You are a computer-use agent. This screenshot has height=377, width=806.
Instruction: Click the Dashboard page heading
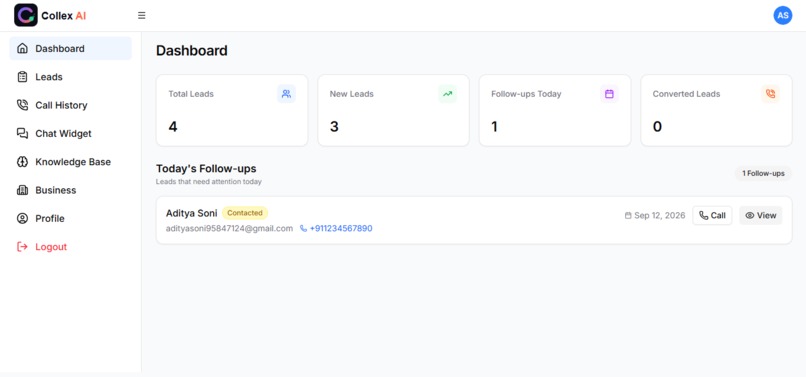pos(192,50)
